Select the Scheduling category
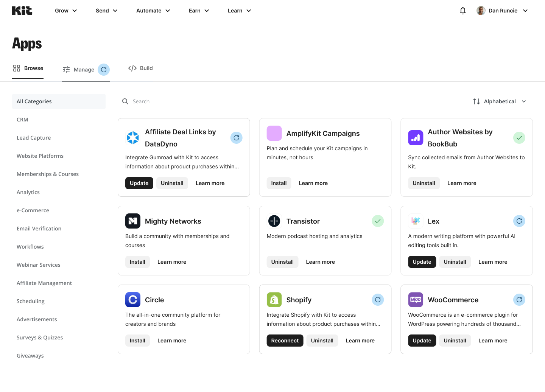 (x=59, y=301)
